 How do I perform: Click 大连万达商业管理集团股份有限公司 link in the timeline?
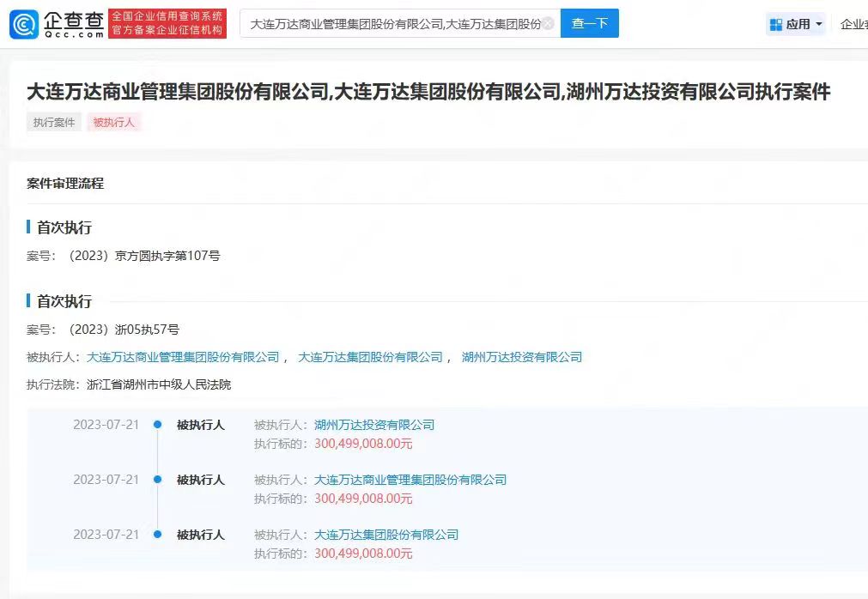[410, 480]
